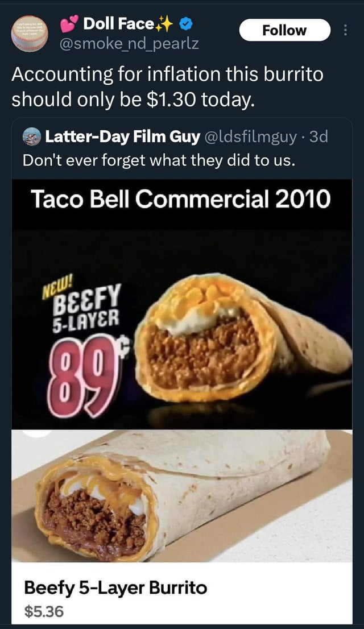Click the sparkles emoji beside Doll Face
The image size is (364, 629).
point(164,24)
